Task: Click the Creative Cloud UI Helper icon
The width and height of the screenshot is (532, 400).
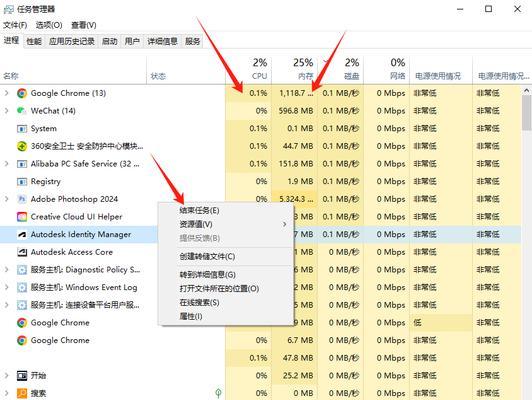Action: pyautogui.click(x=22, y=217)
